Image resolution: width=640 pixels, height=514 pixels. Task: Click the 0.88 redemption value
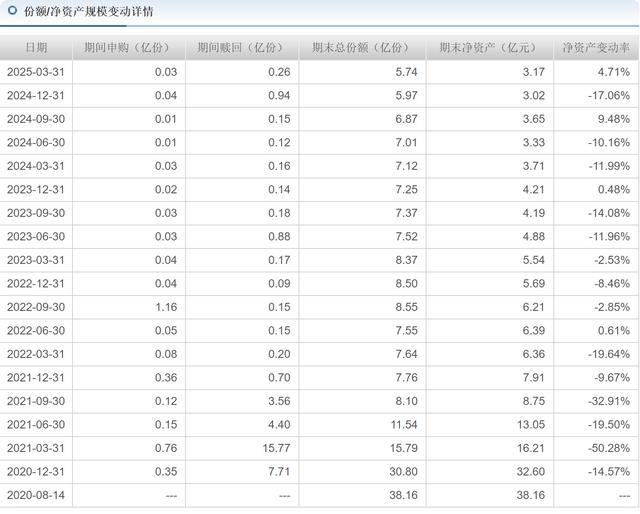click(x=279, y=236)
